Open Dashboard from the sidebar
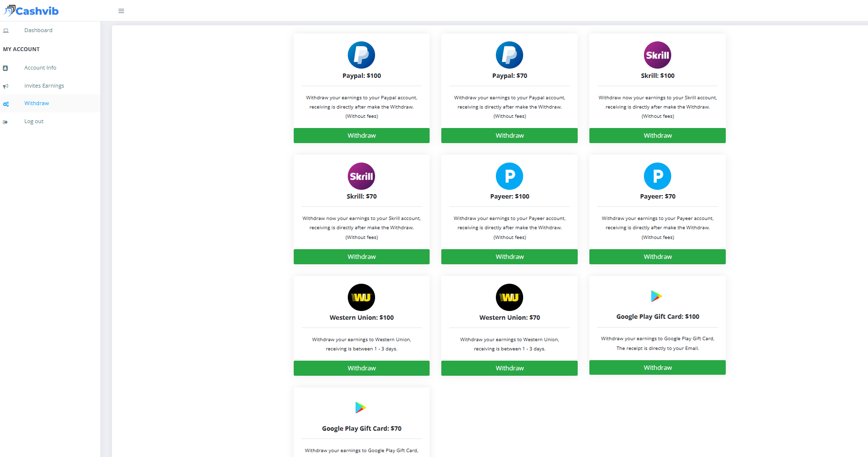The width and height of the screenshot is (868, 457). point(38,30)
